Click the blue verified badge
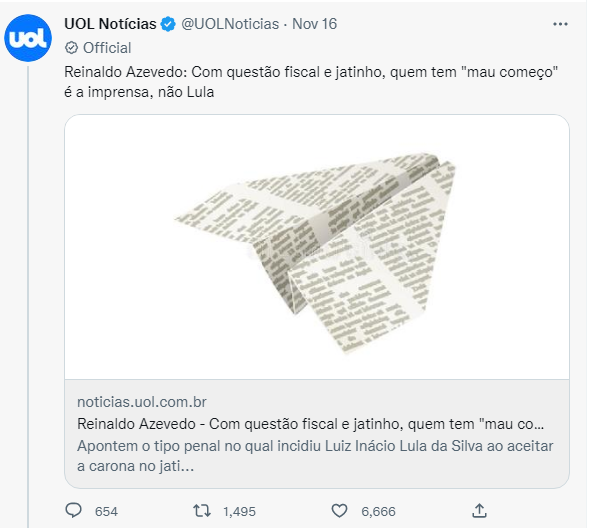Image resolution: width=610 pixels, height=528 pixels. pos(169,24)
